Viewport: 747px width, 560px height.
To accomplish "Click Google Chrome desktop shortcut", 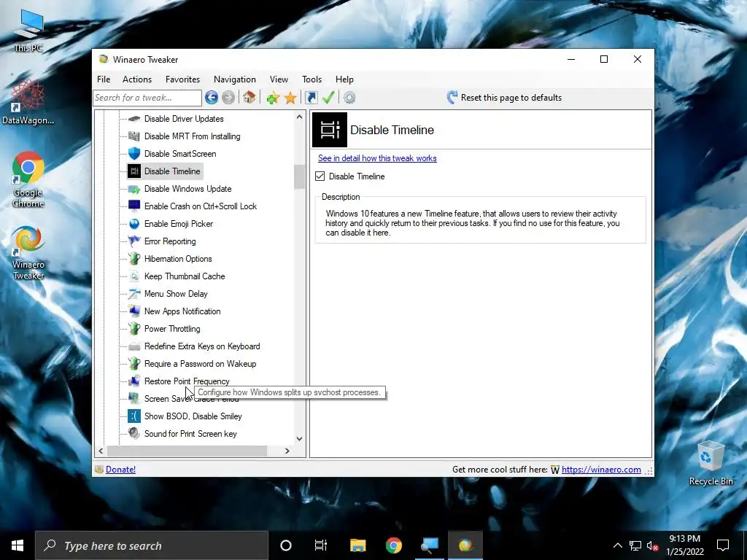I will point(28,179).
